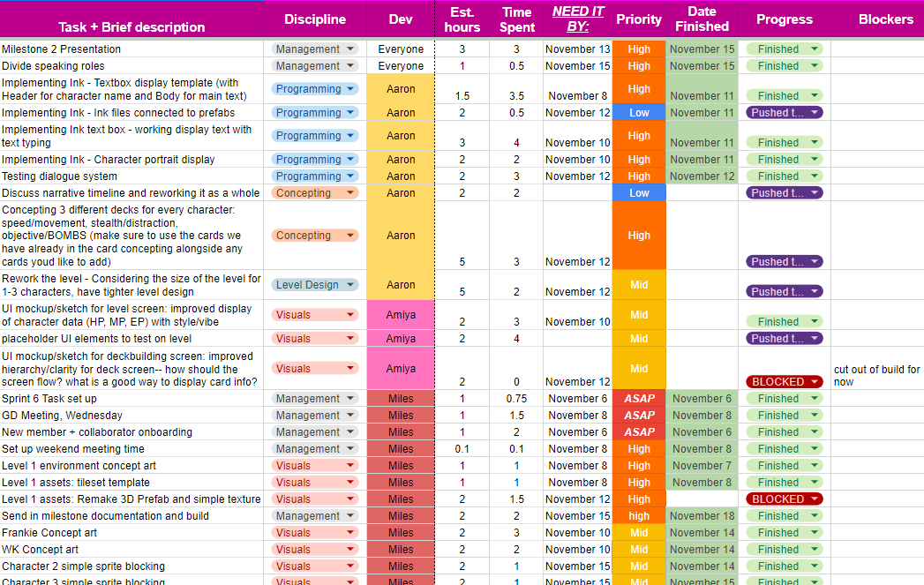
Task: Open Discipline dropdown for Milestone 2 Presentation
Action: click(x=350, y=49)
